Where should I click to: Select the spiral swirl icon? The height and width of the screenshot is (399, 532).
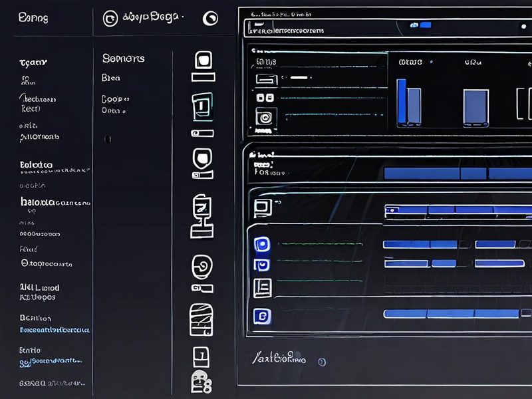coord(202,267)
